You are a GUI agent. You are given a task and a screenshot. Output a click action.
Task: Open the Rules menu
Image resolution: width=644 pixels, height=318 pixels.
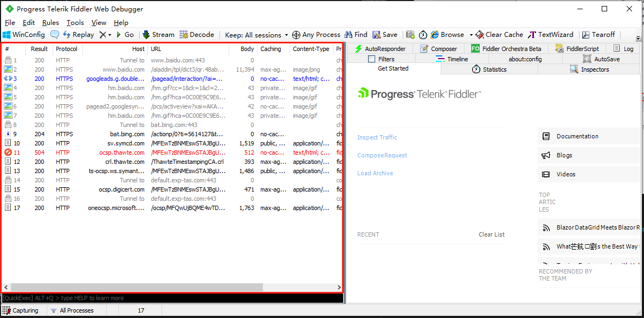click(x=50, y=23)
